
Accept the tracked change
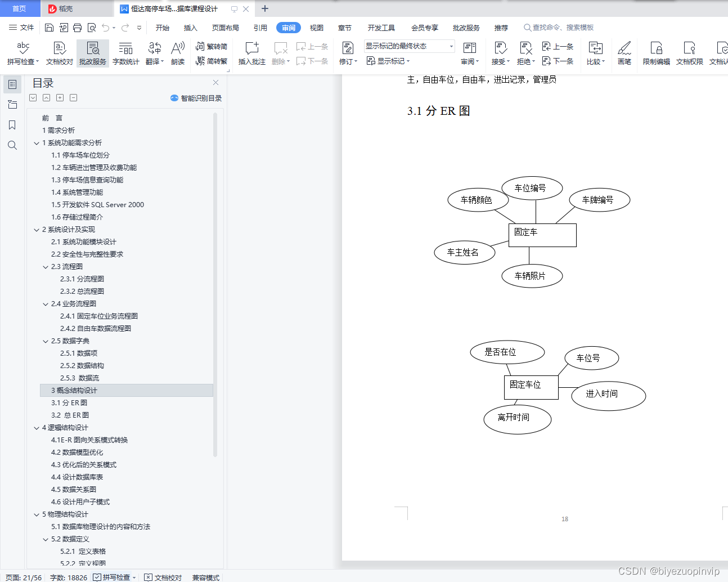[x=500, y=53]
